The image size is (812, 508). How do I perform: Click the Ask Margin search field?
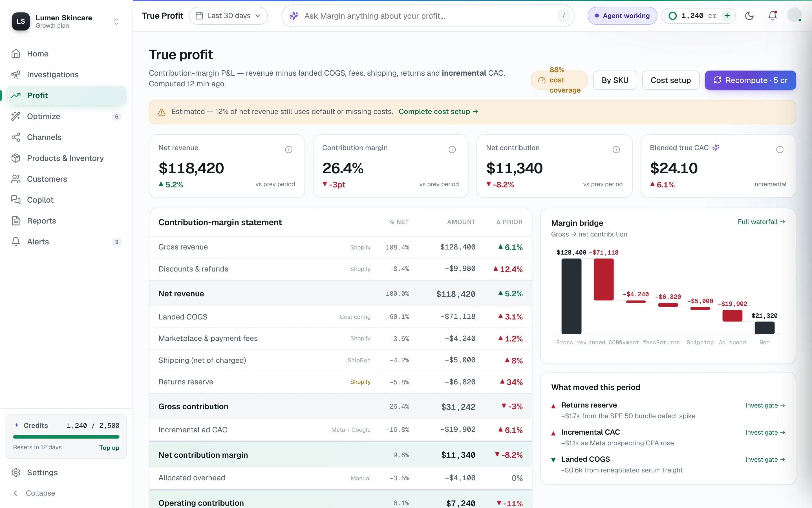click(428, 16)
